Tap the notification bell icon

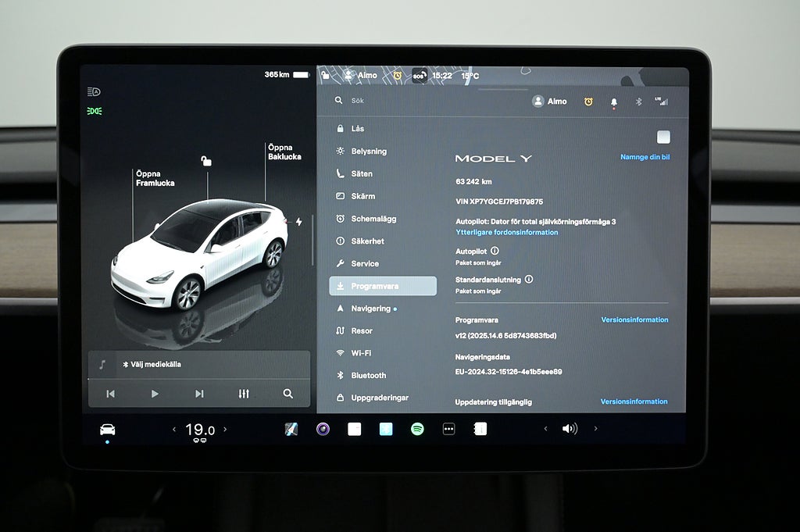tap(613, 102)
